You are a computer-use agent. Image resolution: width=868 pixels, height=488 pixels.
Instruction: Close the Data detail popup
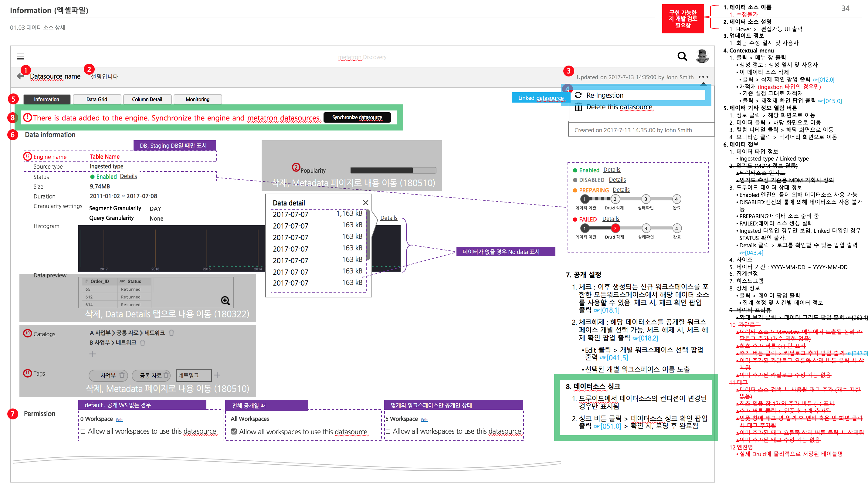(366, 202)
